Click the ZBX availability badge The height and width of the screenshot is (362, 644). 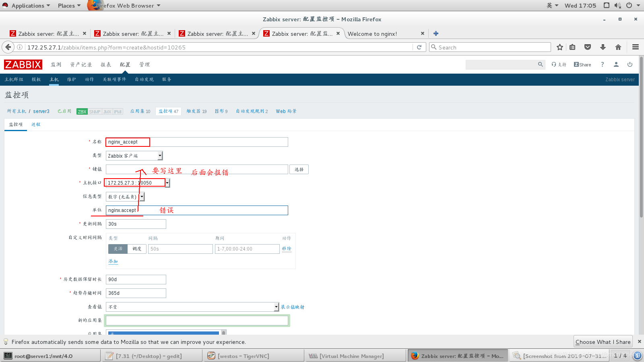[82, 111]
